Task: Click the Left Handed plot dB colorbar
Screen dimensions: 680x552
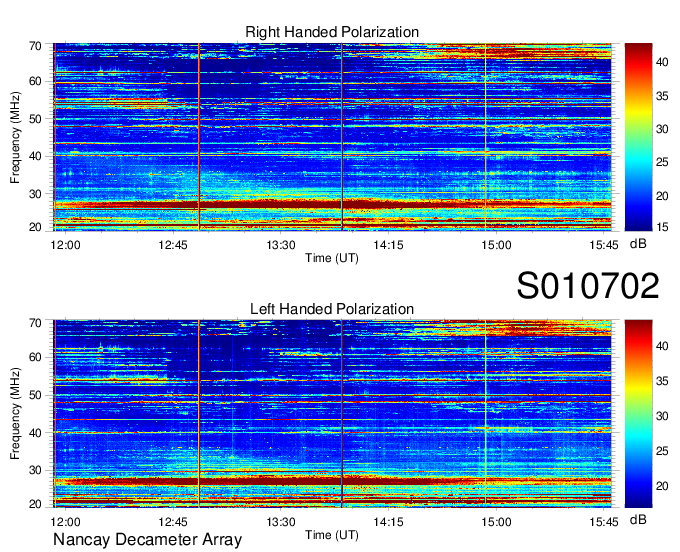Action: click(x=638, y=414)
